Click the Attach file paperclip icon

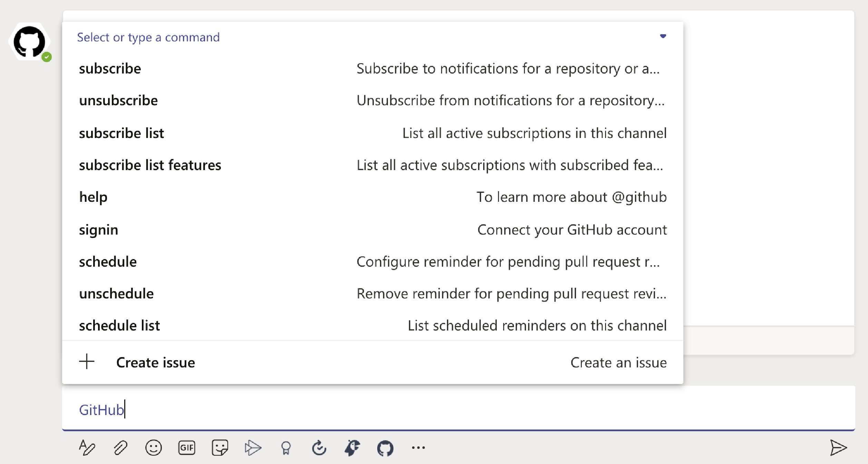[x=120, y=448]
